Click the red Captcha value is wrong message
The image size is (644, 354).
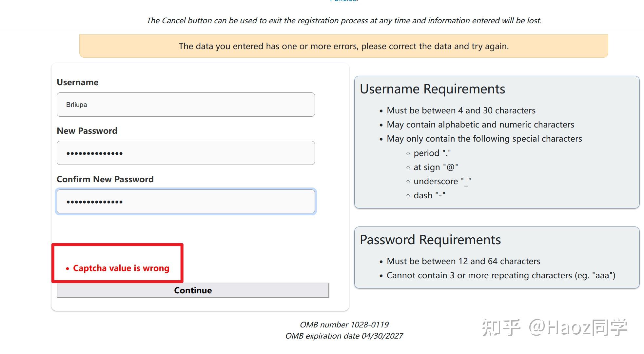[x=121, y=268]
